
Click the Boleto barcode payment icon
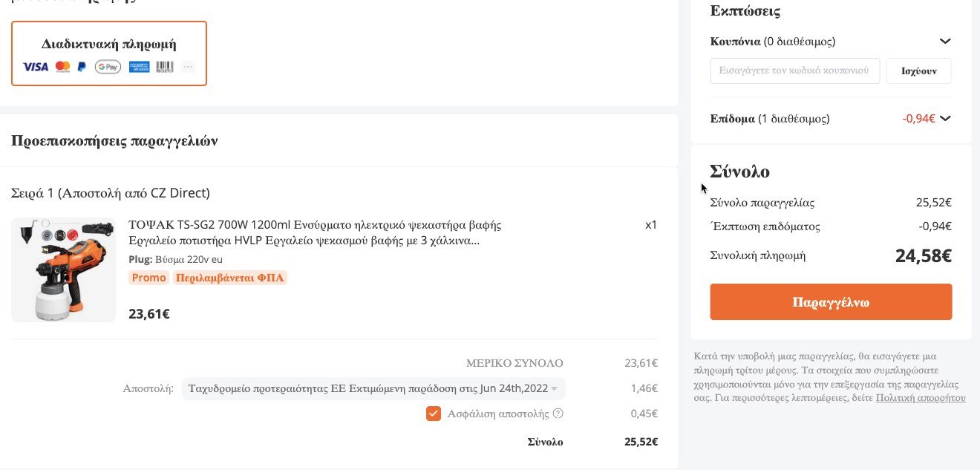pyautogui.click(x=165, y=67)
